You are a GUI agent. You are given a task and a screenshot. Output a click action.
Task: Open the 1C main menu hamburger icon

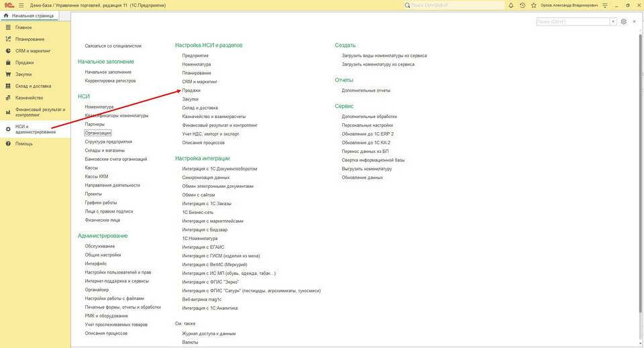tap(21, 5)
